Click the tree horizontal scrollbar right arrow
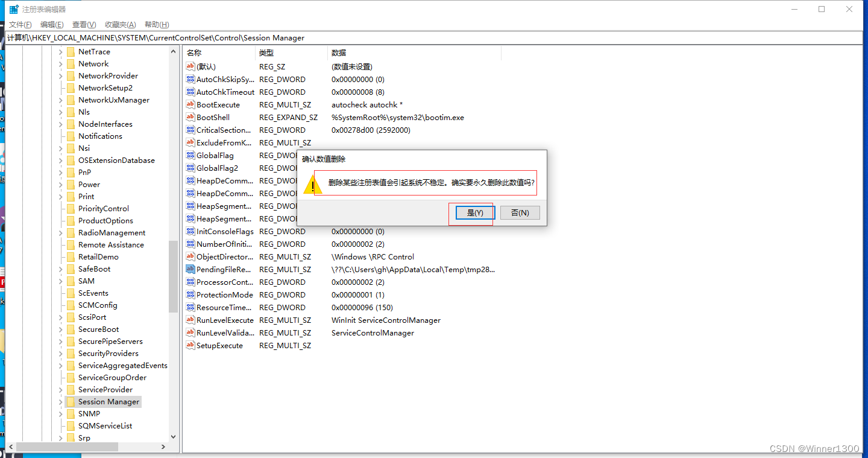Screen dimensions: 868x458 tap(163, 447)
